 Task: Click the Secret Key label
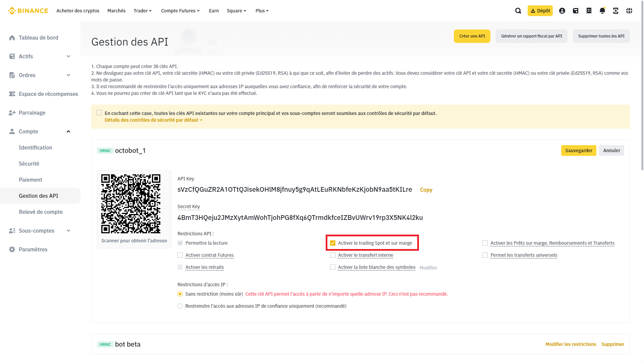coord(189,206)
